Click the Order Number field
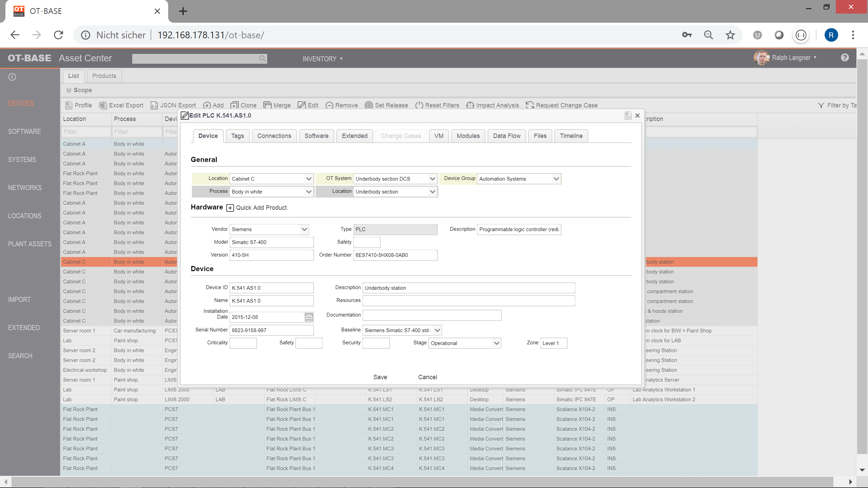 pyautogui.click(x=395, y=255)
